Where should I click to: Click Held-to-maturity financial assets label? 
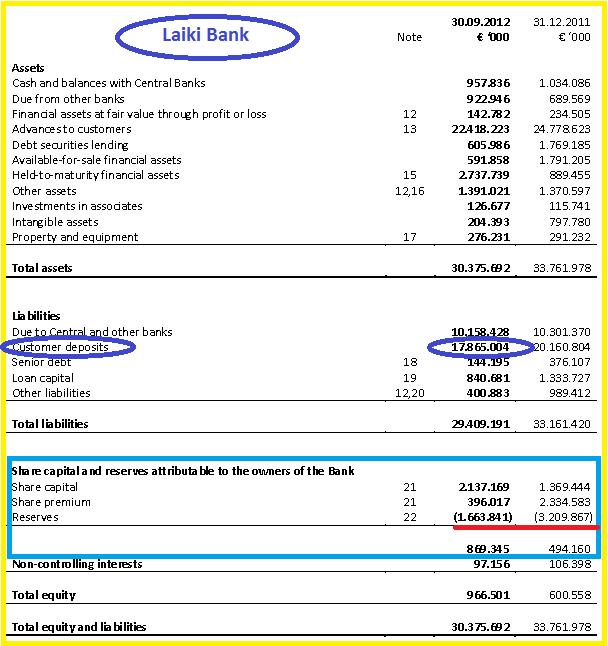[96, 175]
